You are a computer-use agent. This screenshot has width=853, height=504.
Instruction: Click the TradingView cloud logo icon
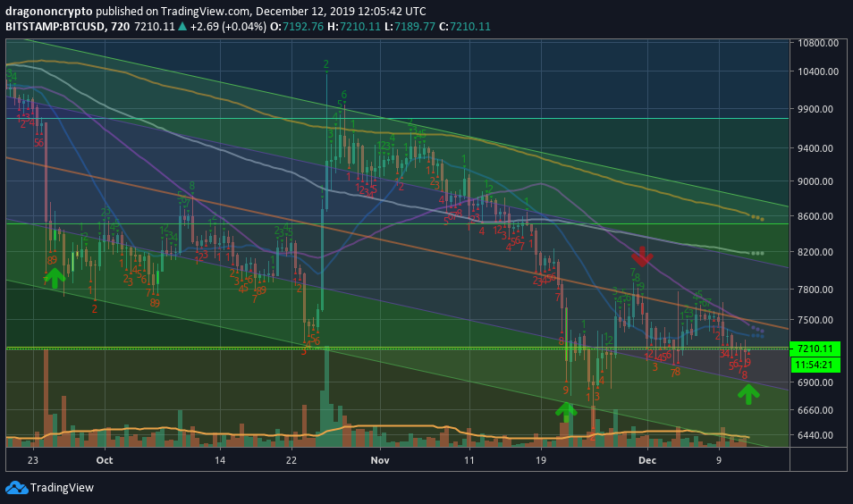pos(16,488)
